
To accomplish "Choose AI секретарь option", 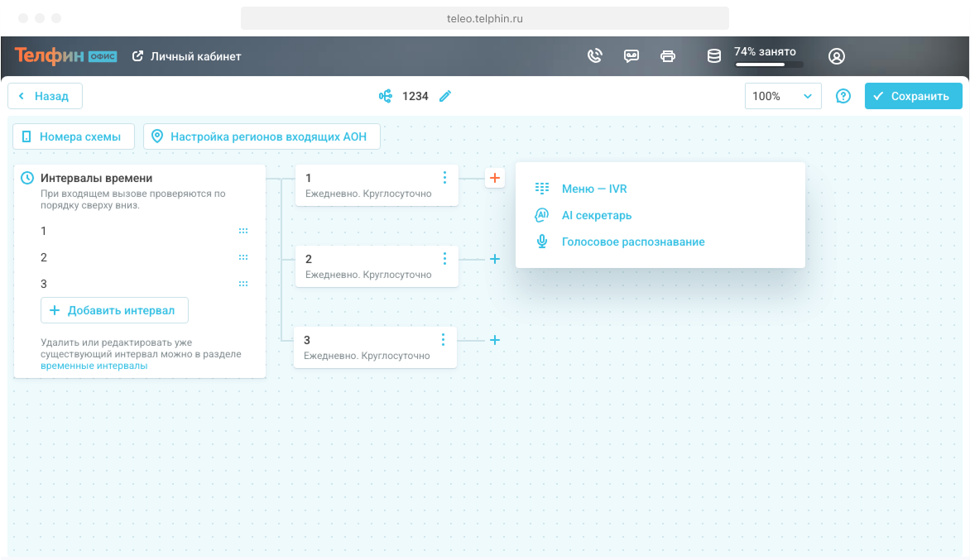I will coord(596,215).
